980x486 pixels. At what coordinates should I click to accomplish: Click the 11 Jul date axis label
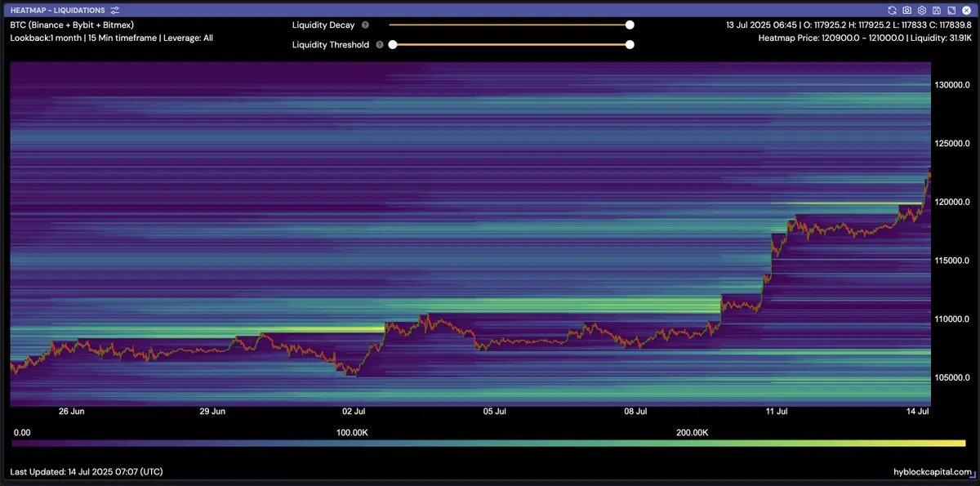click(777, 412)
